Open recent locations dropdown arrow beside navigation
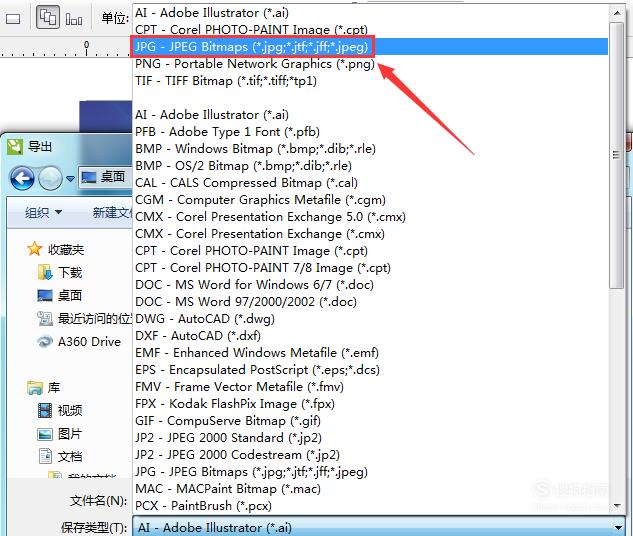Viewport: 633px width, 536px height. pyautogui.click(x=70, y=178)
